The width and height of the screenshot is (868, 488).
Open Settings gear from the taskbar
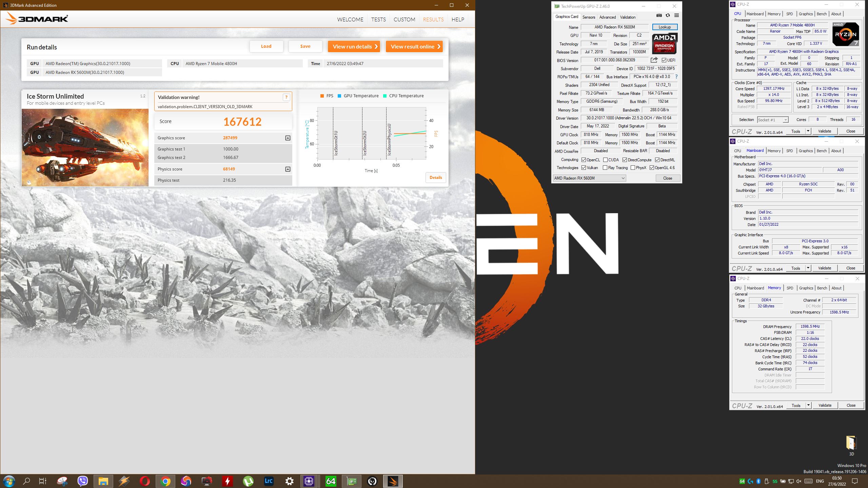[289, 481]
